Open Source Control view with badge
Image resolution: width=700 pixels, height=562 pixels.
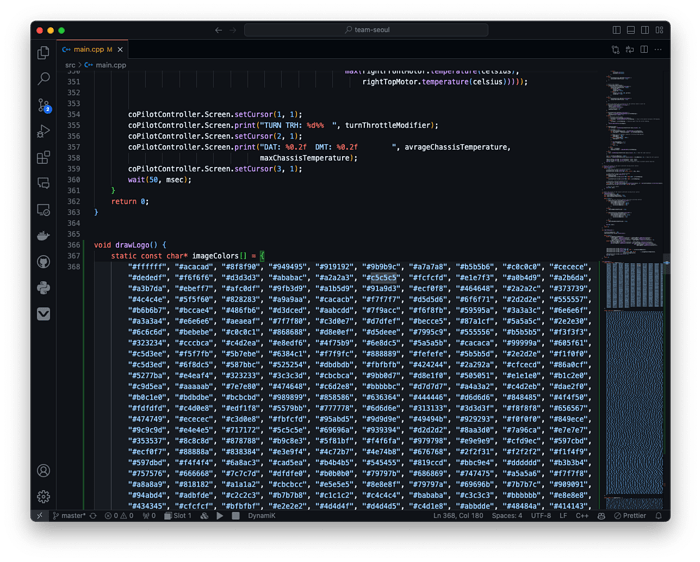click(x=43, y=105)
